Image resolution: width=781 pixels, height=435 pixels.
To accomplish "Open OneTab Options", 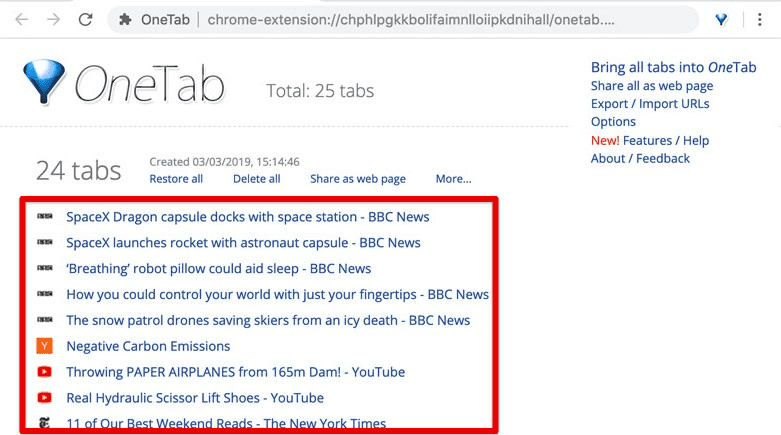I will [x=613, y=122].
